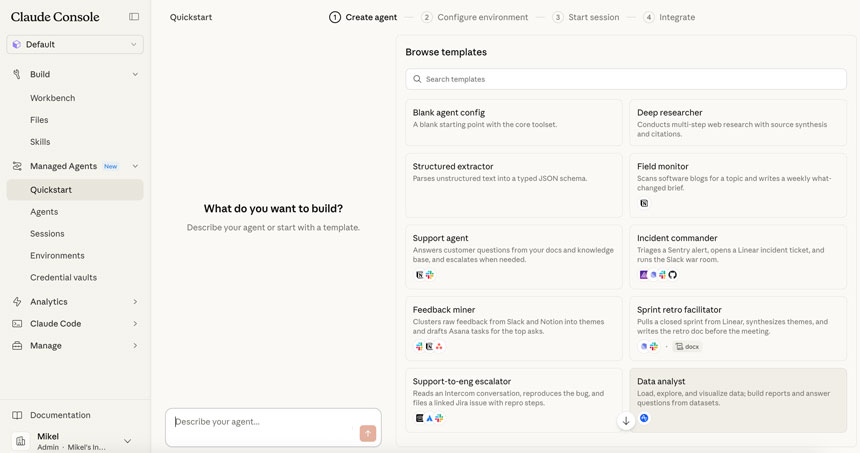Click the Managed Agents sidebar icon
The width and height of the screenshot is (860, 453).
(17, 166)
